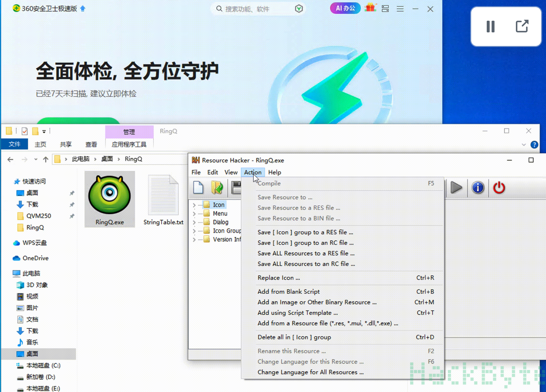Expand the Dialog resource folder

click(x=194, y=222)
